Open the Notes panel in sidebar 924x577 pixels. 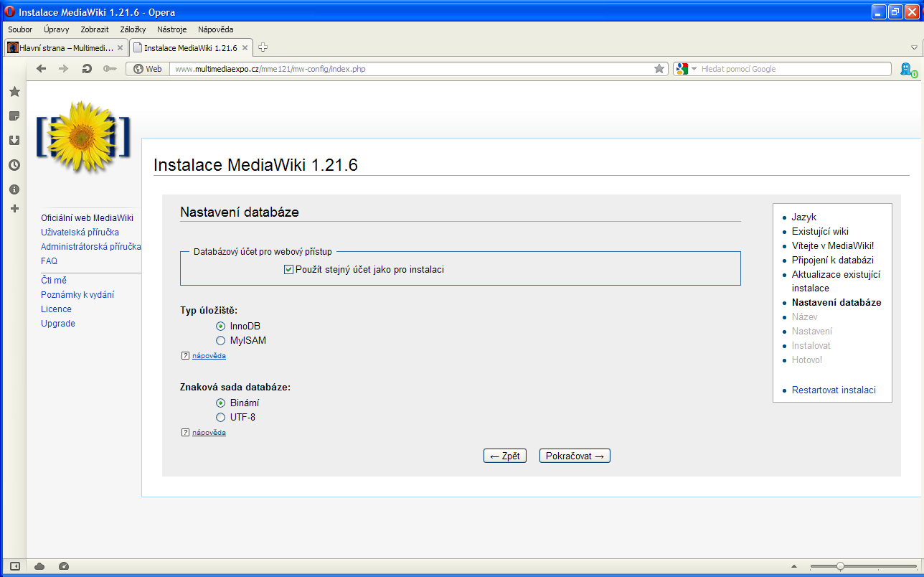click(14, 116)
